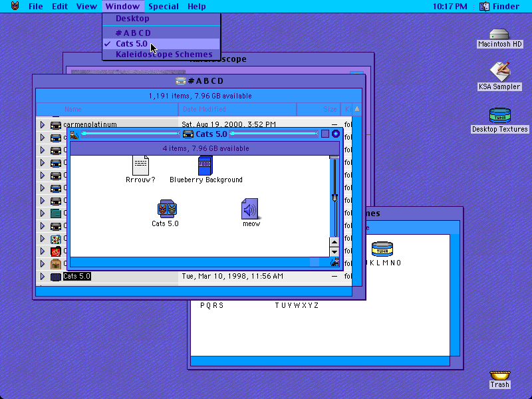Expand the second folder row below carmenplatinum
The height and width of the screenshot is (399, 532).
click(x=43, y=150)
